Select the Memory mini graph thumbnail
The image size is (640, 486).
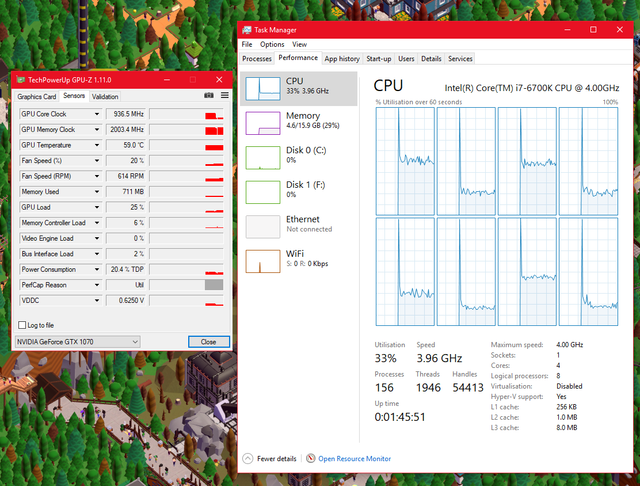click(263, 123)
